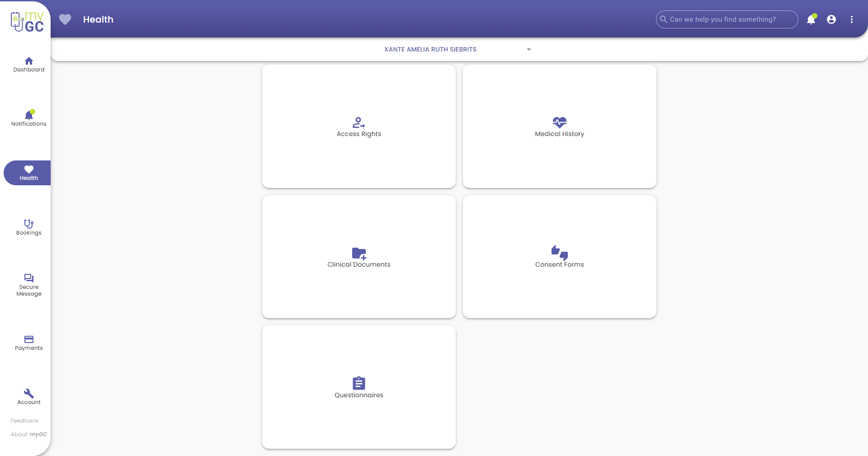Open Payments in the sidebar
The image size is (868, 456).
point(28,343)
